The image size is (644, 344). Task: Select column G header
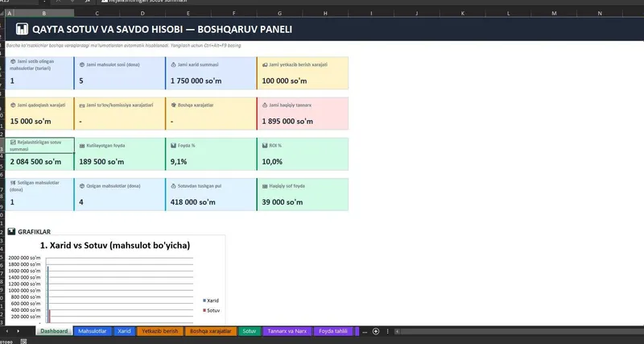(279, 14)
